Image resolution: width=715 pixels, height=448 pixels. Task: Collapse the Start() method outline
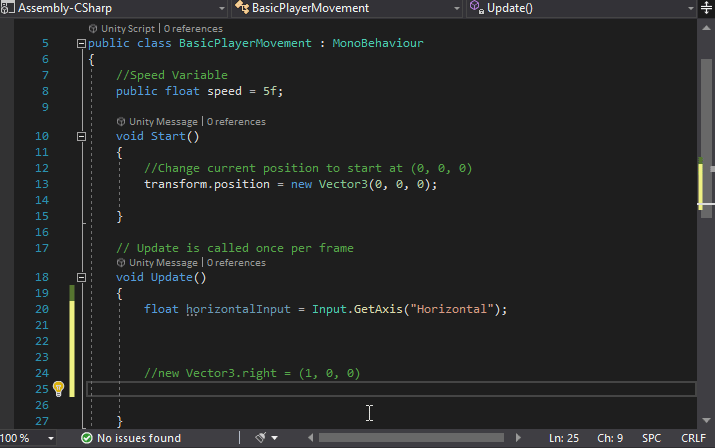[x=81, y=136]
